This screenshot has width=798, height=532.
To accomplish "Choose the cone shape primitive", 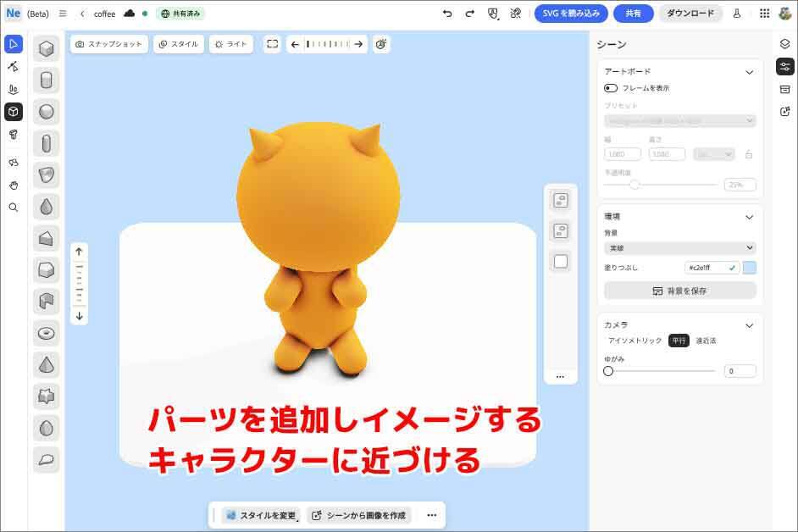I will point(47,365).
